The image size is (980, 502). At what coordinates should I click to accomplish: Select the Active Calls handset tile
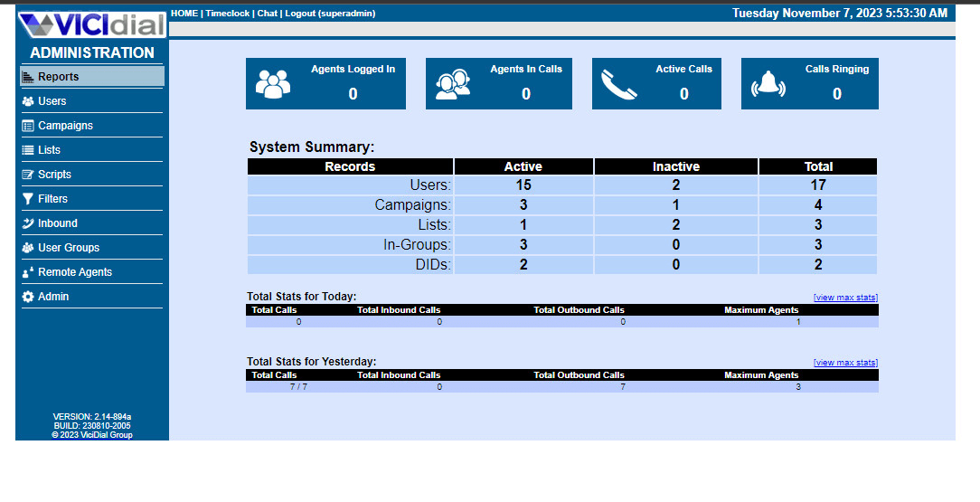pos(656,83)
